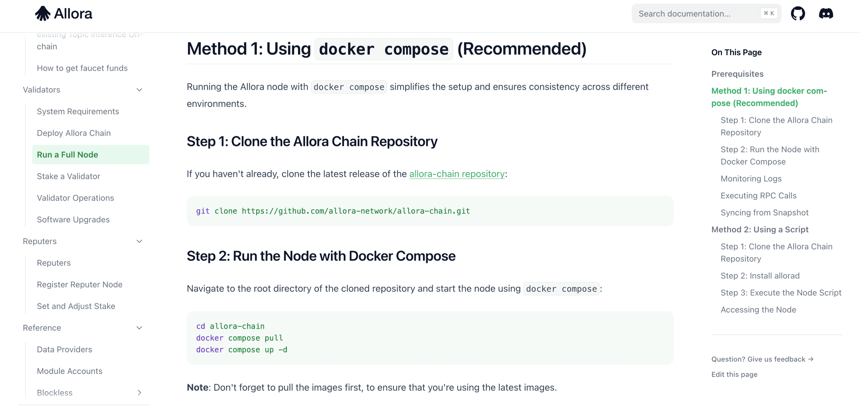
Task: Collapse the Reputers section chevron
Action: [x=139, y=241]
